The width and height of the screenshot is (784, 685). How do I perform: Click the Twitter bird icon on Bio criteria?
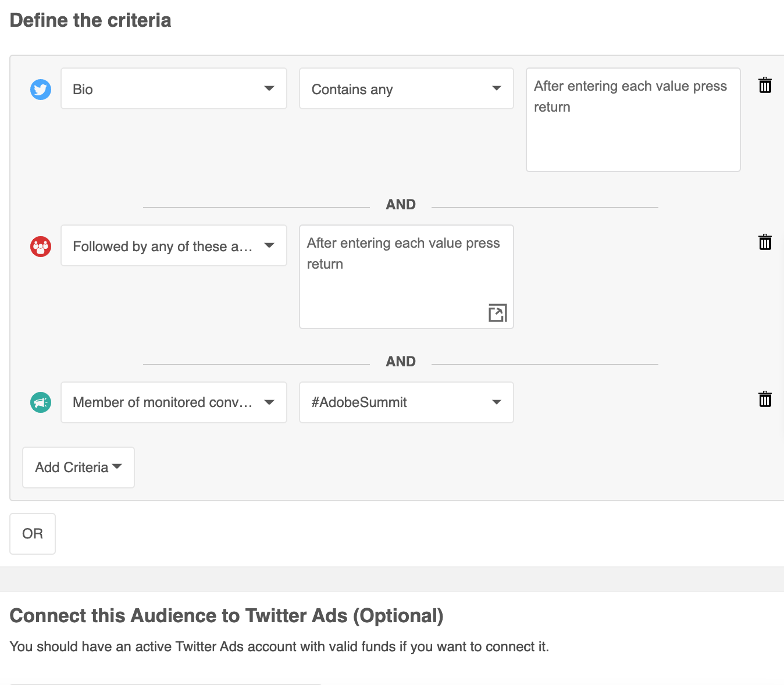(x=40, y=90)
